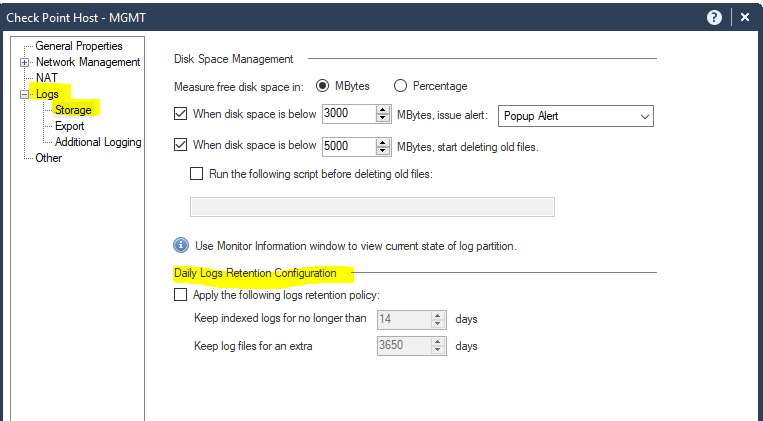This screenshot has height=421, width=763.
Task: Click the Keep indexed logs label
Action: pos(280,318)
